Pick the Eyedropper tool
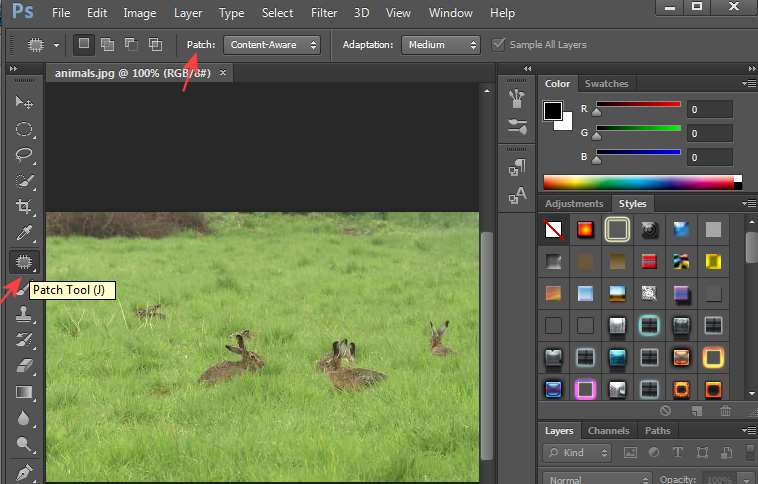 [x=24, y=234]
